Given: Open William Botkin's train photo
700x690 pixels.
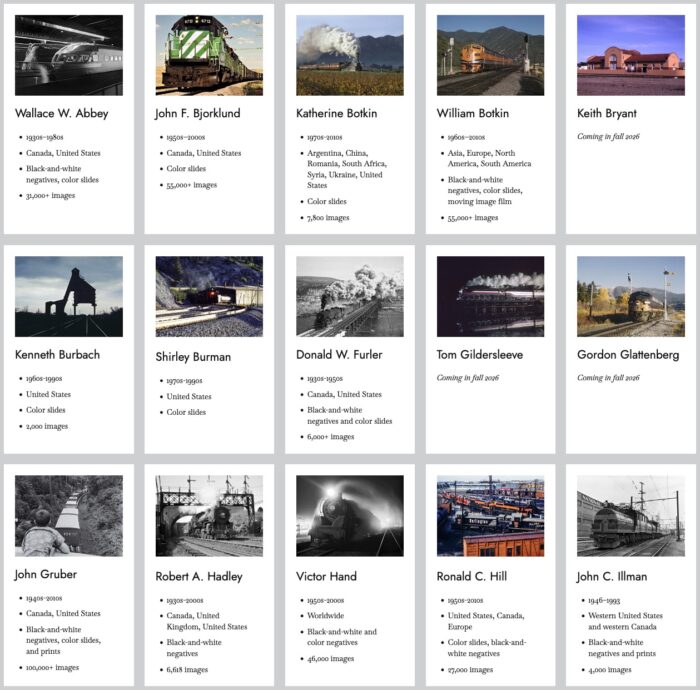Looking at the screenshot, I should tap(490, 55).
